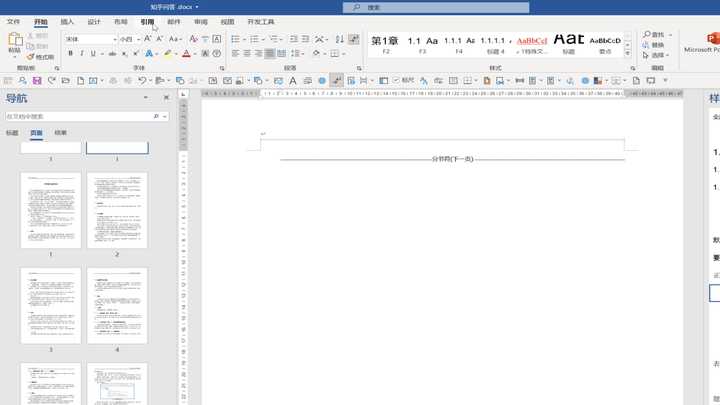Screen dimensions: 720x405
Task: Open the font name dropdown
Action: [115, 39]
